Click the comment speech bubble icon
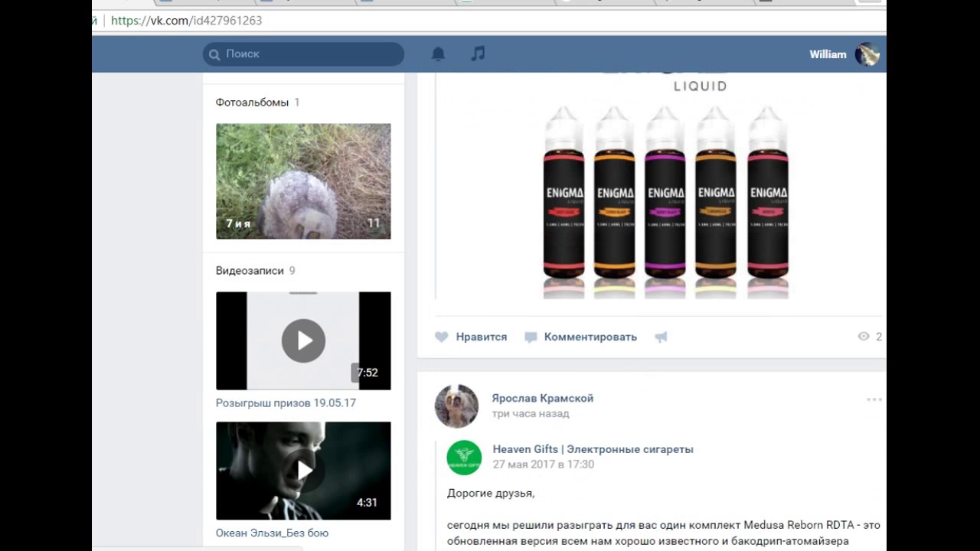Screen dimensions: 980x551 (x=531, y=337)
